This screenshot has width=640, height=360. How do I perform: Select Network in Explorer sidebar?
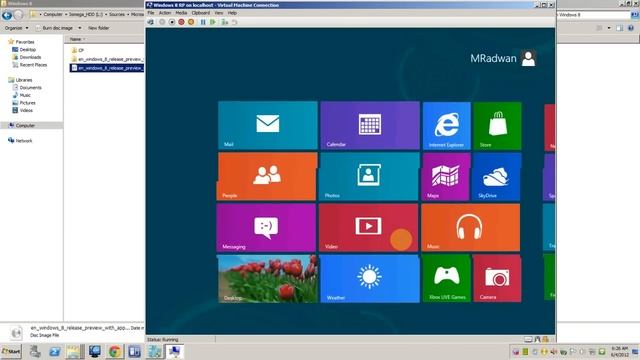click(x=20, y=141)
